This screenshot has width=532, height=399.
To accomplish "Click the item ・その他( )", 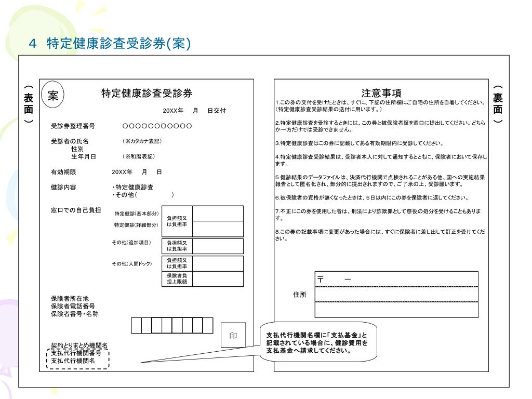I will click(x=143, y=195).
